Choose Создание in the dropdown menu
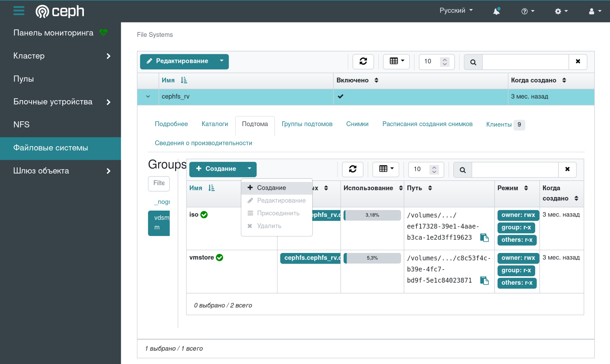Screen dimensions: 610x364 (271, 188)
